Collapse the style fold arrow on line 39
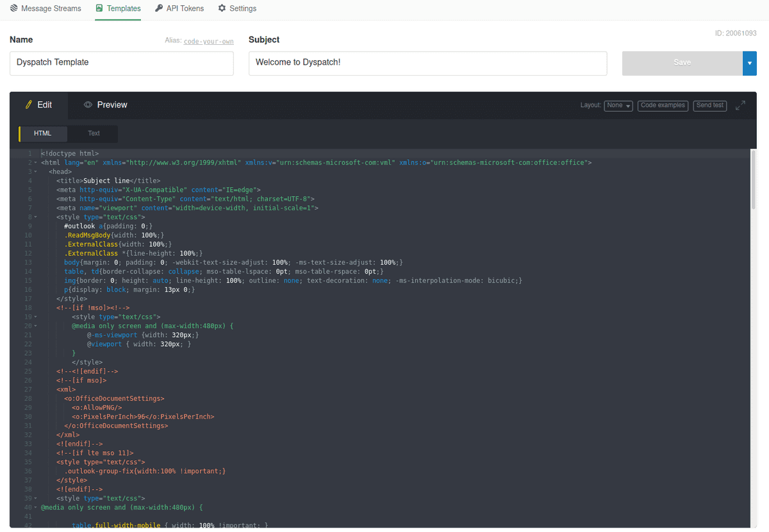This screenshot has width=769, height=532. click(x=35, y=498)
